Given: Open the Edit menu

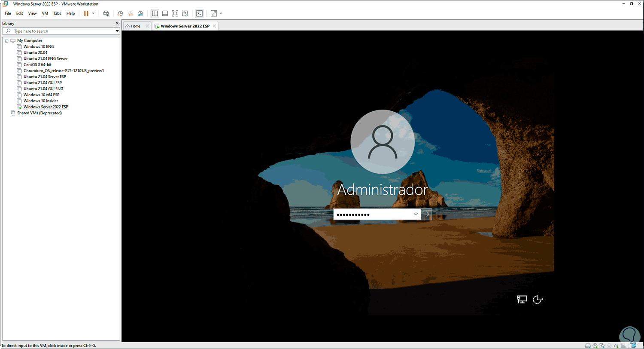Looking at the screenshot, I should [20, 13].
